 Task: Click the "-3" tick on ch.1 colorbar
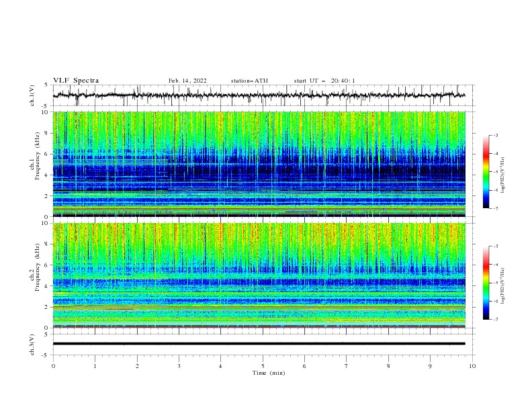(x=495, y=135)
